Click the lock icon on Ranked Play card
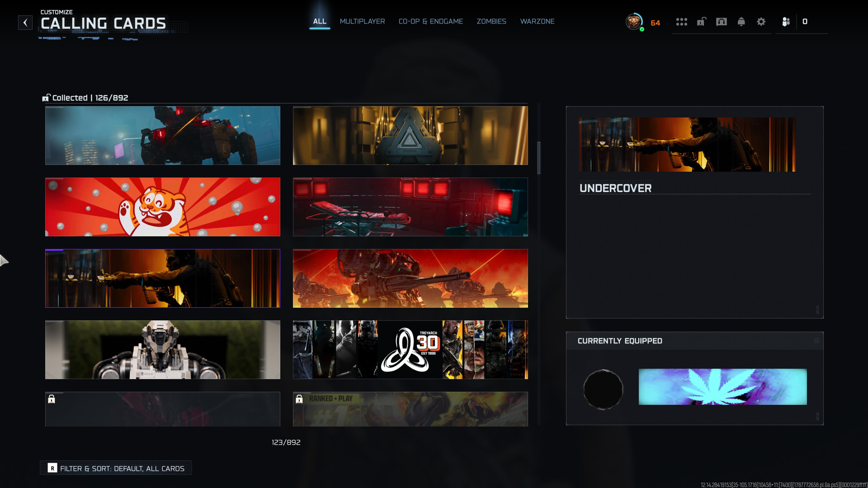Image resolution: width=868 pixels, height=488 pixels. pyautogui.click(x=299, y=399)
